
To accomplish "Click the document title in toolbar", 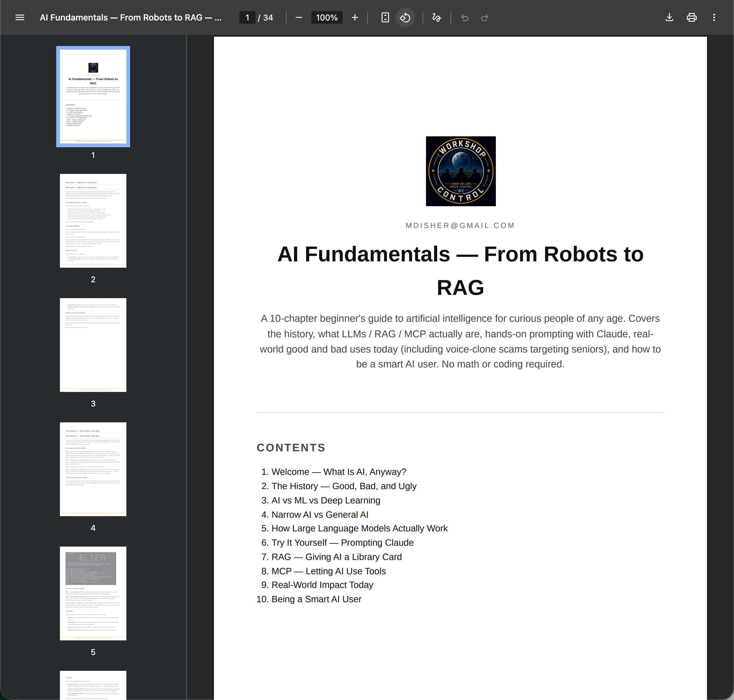I will pyautogui.click(x=130, y=17).
